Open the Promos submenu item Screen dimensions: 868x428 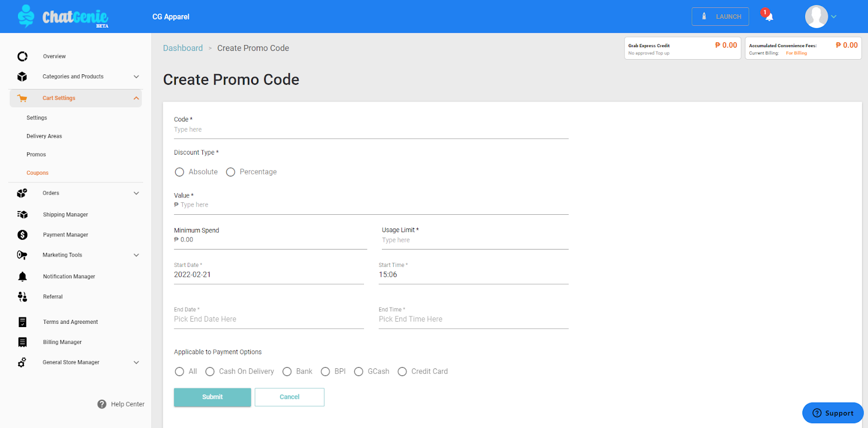coord(36,155)
